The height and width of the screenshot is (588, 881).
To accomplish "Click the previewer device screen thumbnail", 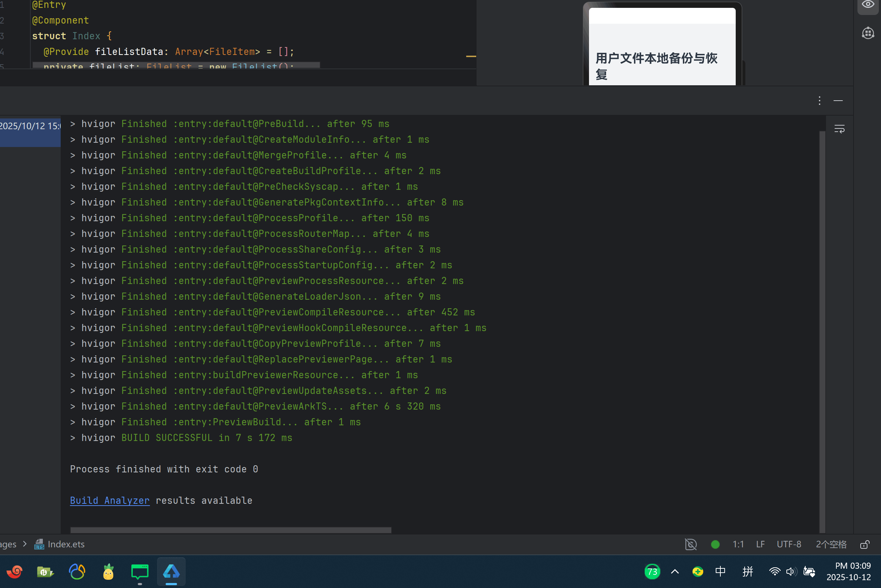I will pos(662,47).
